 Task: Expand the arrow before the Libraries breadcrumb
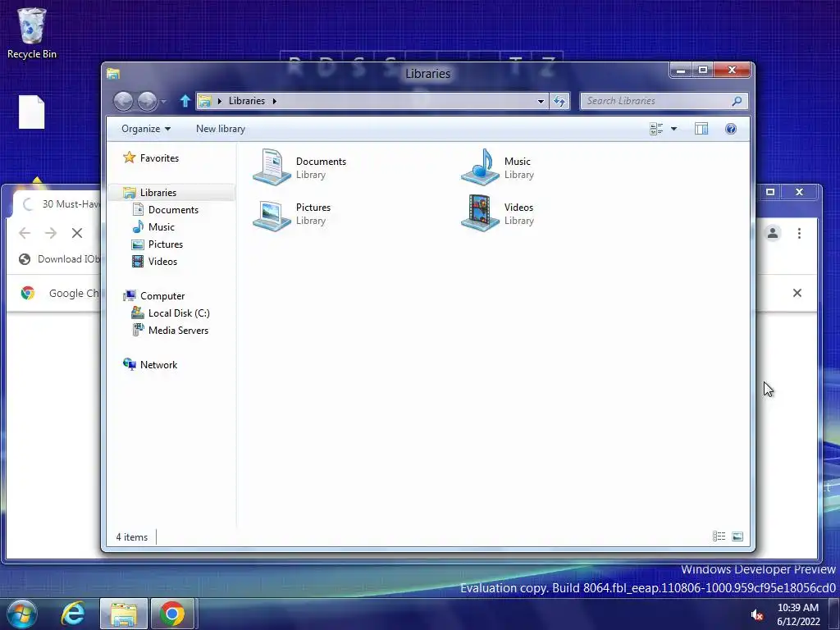[219, 101]
